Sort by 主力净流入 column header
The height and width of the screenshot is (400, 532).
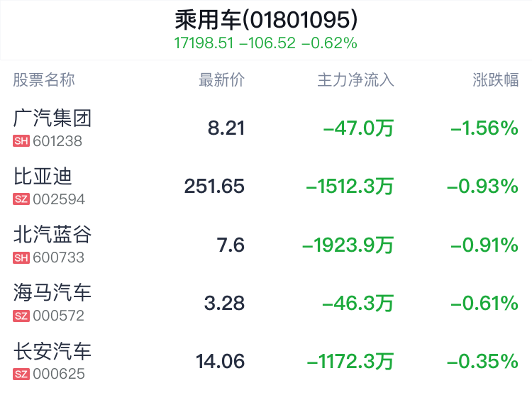pos(355,79)
